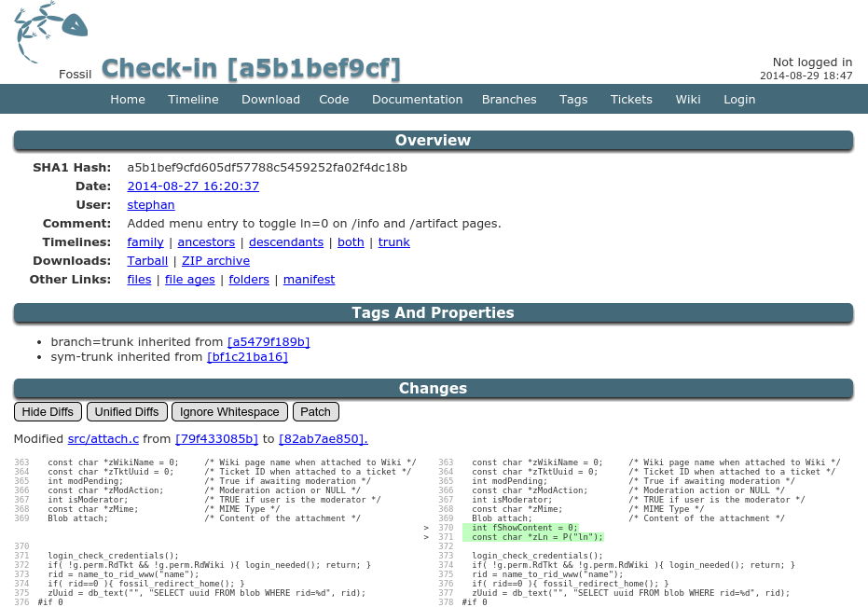This screenshot has width=868, height=607.
Task: Open the manifest link
Action: click(309, 280)
